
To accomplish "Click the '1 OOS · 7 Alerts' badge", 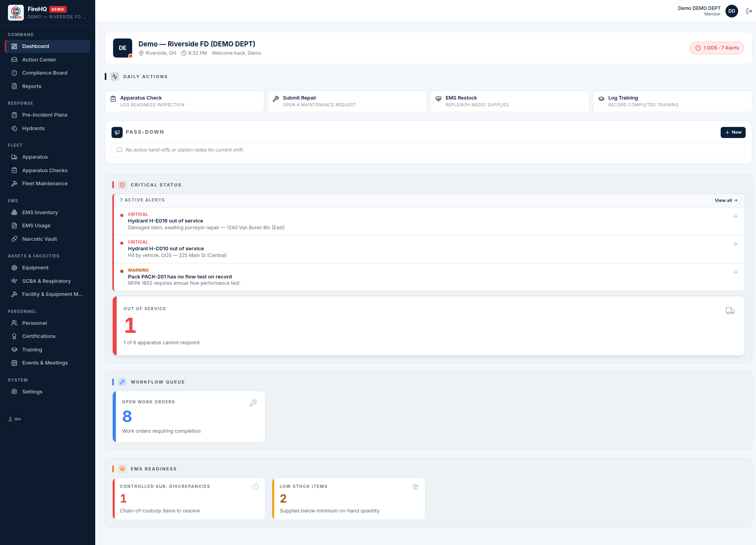I will tap(717, 48).
